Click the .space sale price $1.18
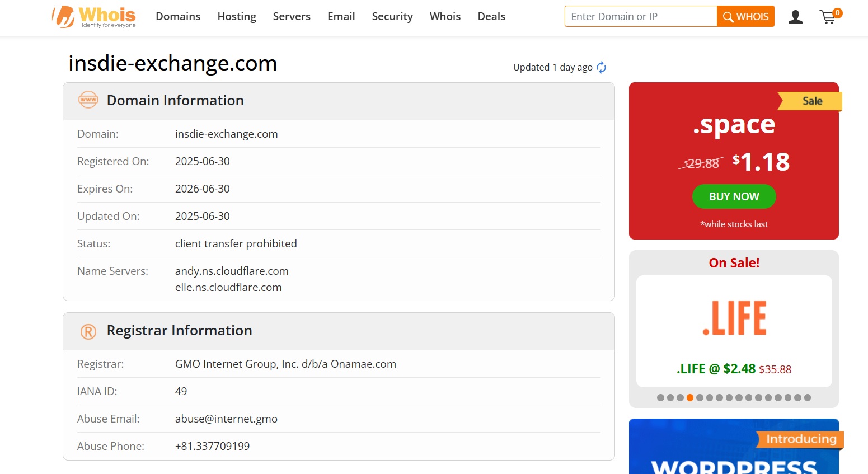 pos(761,162)
